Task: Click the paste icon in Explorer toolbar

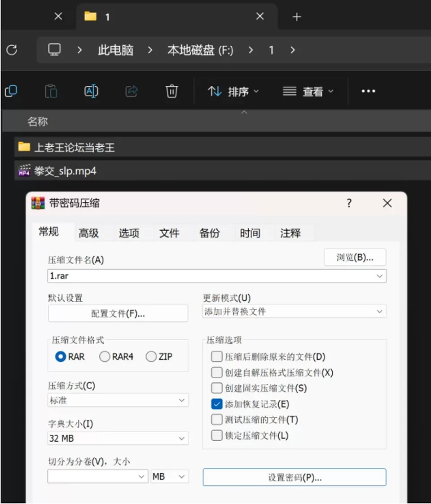Action: (51, 91)
